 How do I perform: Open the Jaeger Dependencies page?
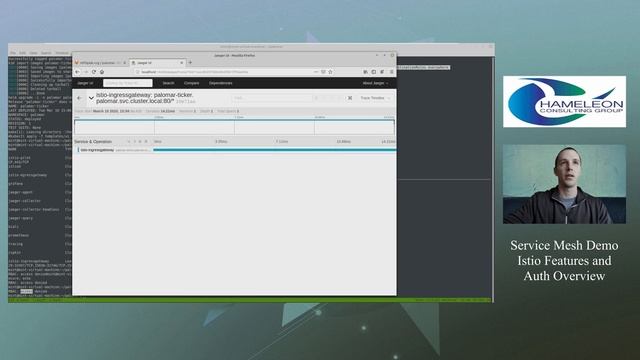coord(220,83)
